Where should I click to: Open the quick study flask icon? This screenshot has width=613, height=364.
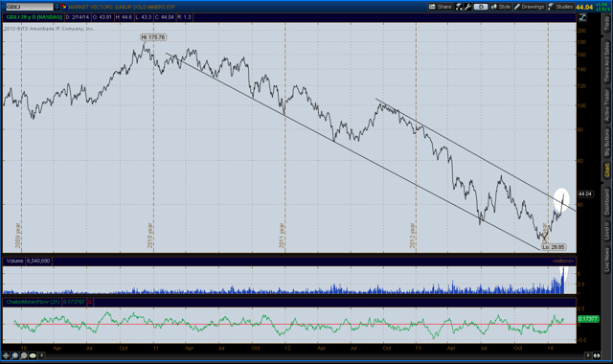point(459,7)
